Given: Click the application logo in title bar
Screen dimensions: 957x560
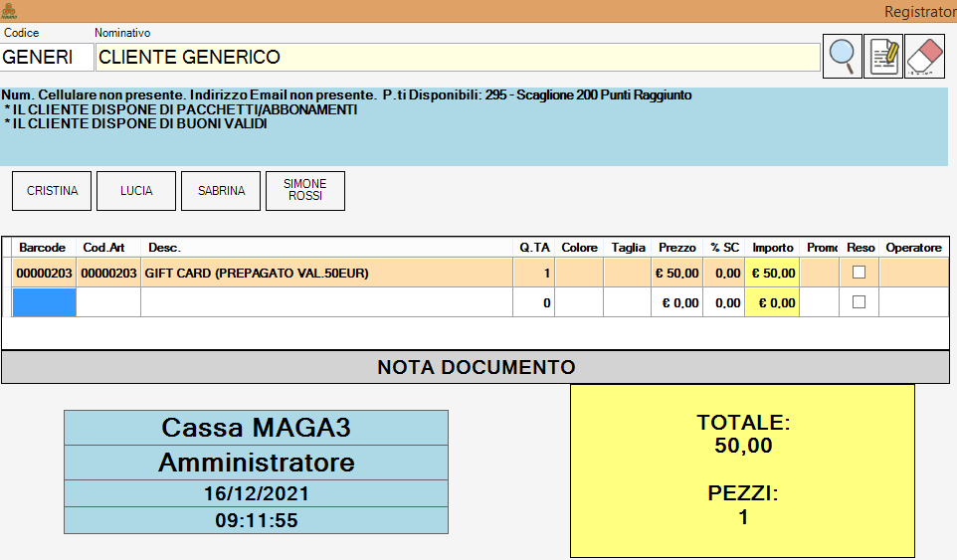Looking at the screenshot, I should coord(10,11).
